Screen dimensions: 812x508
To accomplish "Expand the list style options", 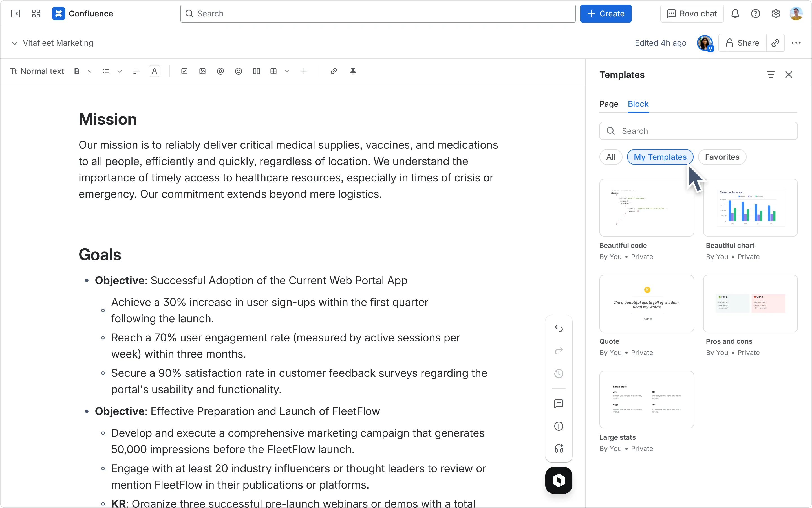I will (120, 71).
